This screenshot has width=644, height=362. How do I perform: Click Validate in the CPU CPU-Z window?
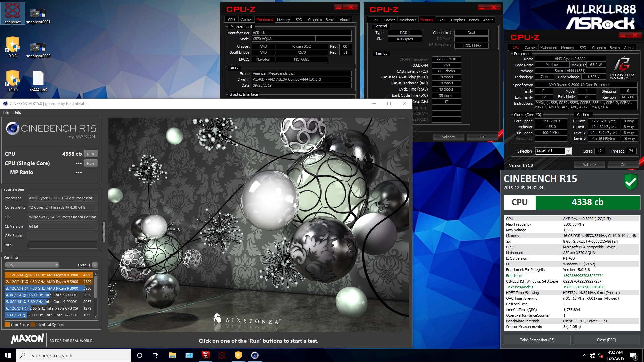click(589, 165)
